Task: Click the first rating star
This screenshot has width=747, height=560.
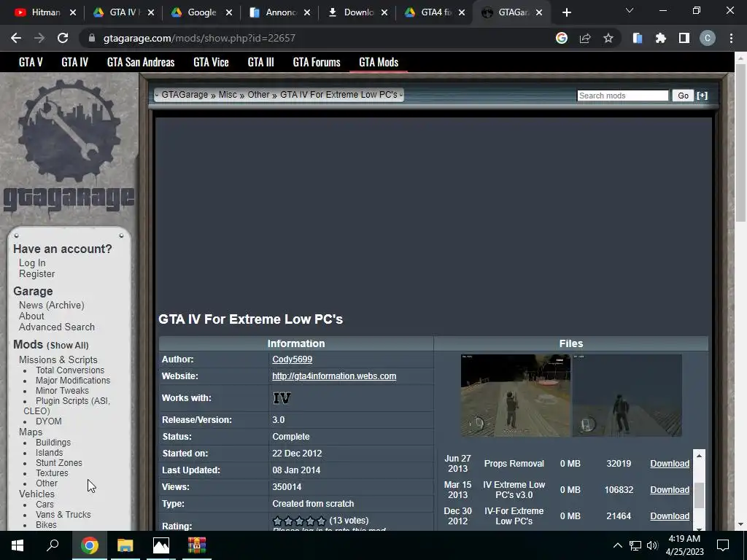Action: (x=277, y=521)
